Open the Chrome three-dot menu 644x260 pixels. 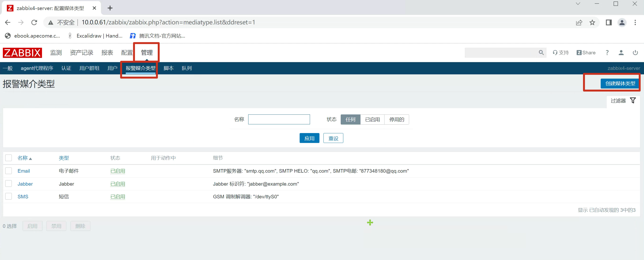[x=635, y=22]
